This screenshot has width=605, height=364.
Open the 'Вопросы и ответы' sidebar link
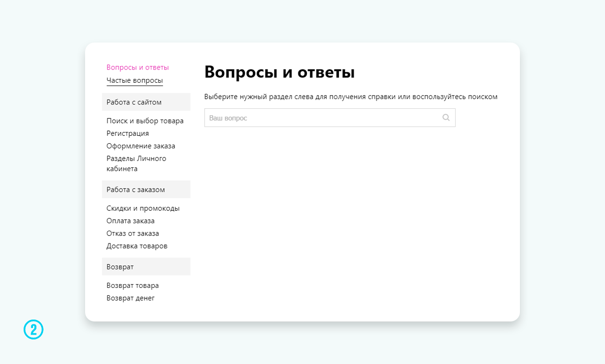pos(138,68)
